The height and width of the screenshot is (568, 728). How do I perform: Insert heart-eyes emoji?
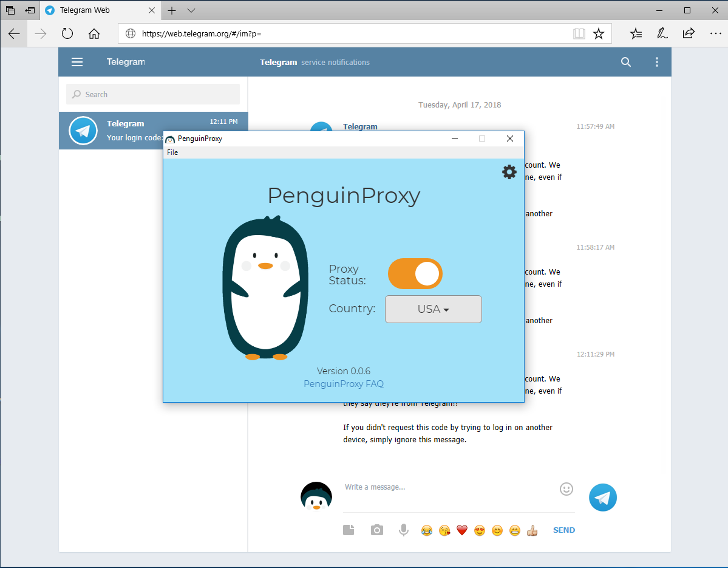[x=480, y=530]
